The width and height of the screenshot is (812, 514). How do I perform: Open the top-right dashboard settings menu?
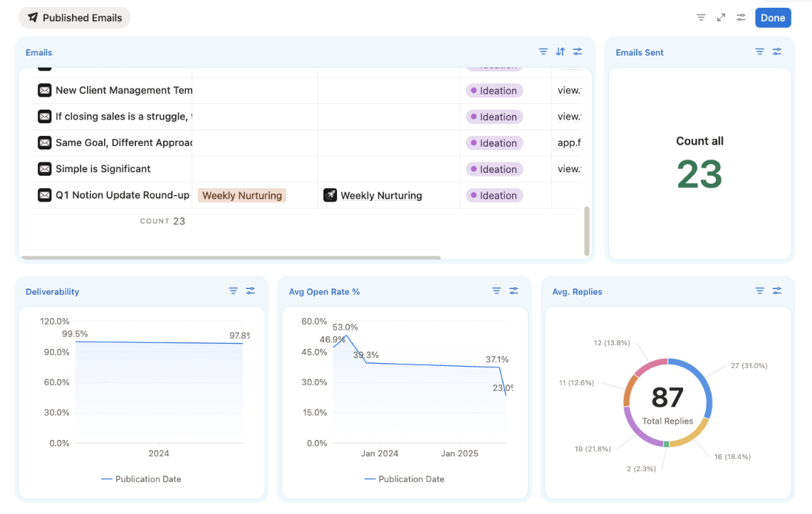pyautogui.click(x=739, y=17)
